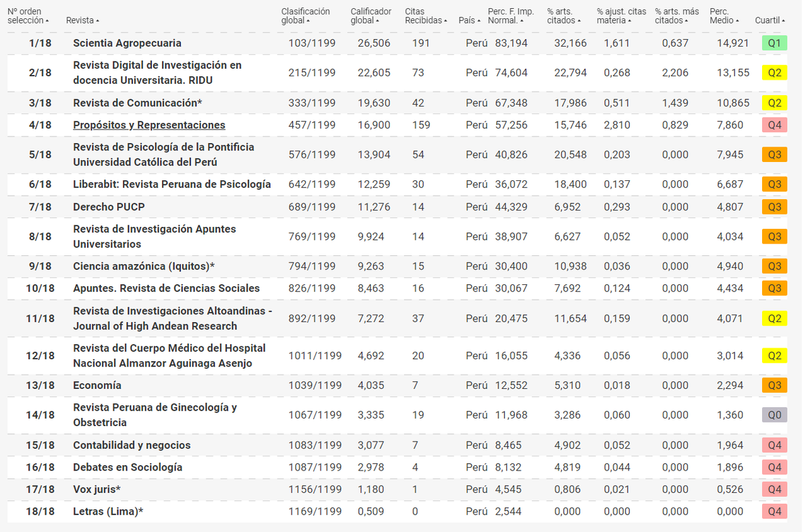The height and width of the screenshot is (532, 810).
Task: Sort by Perc. Medio column
Action: coord(724,16)
